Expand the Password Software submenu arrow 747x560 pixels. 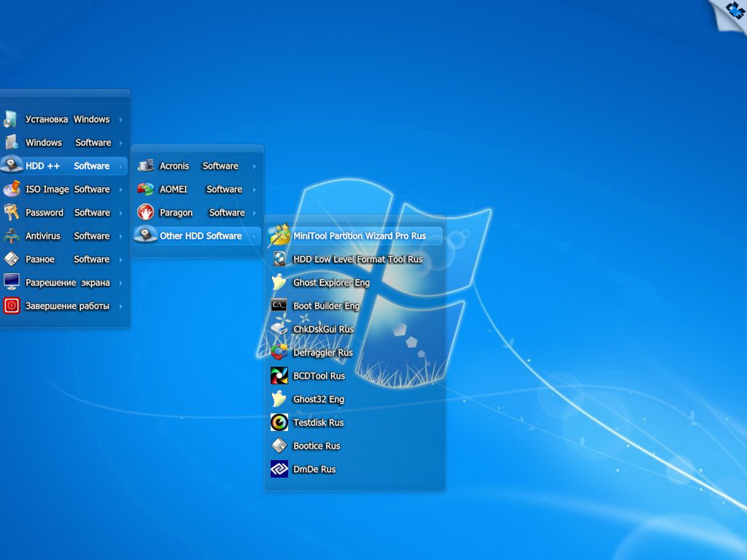(x=121, y=213)
